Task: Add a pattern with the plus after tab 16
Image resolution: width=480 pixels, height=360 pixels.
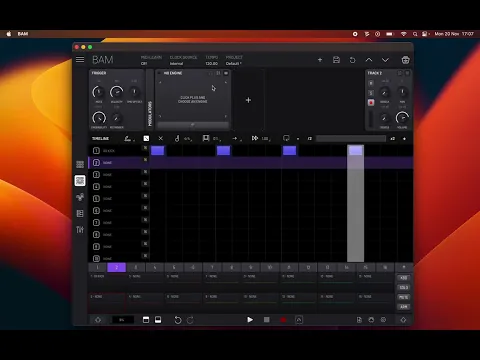Action: tap(404, 267)
